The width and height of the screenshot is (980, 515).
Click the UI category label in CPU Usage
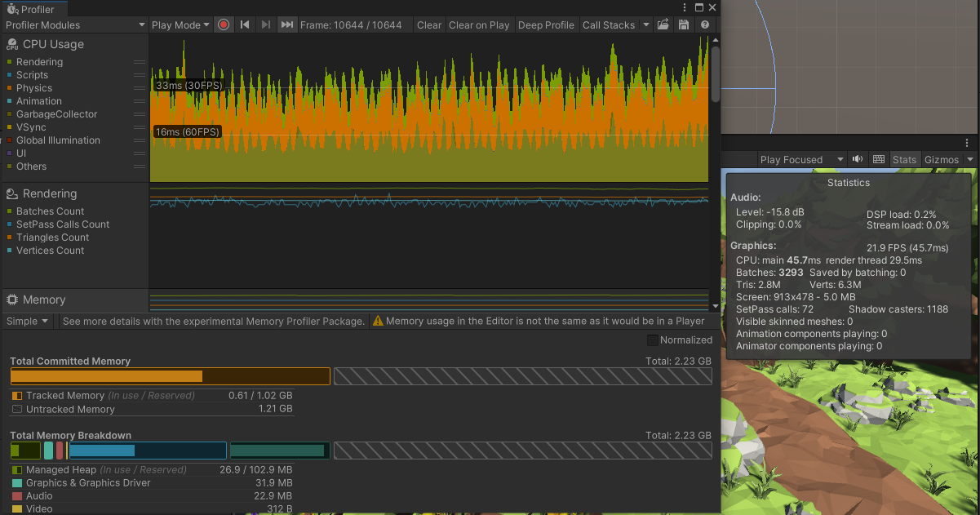pyautogui.click(x=21, y=153)
